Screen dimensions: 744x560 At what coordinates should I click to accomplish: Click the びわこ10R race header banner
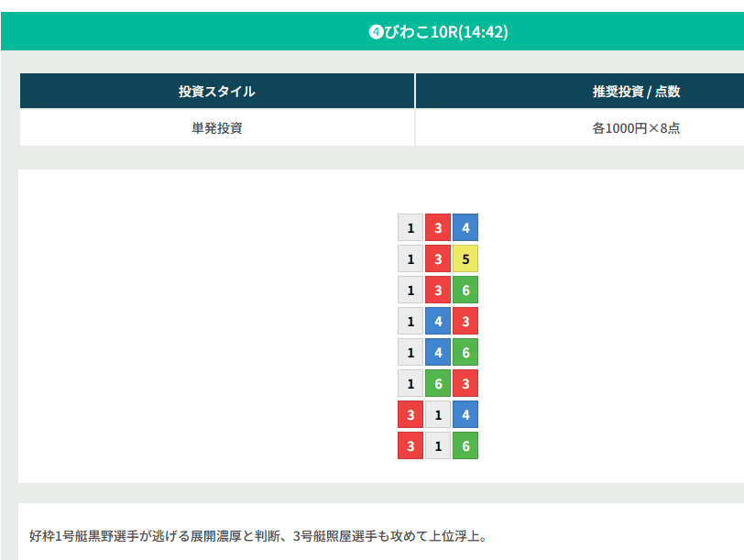tap(372, 31)
